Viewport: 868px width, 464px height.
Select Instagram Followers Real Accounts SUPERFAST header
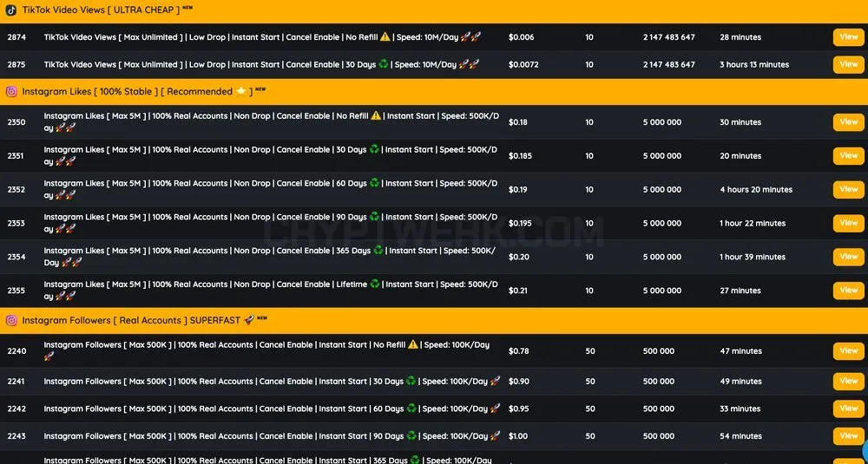434,321
